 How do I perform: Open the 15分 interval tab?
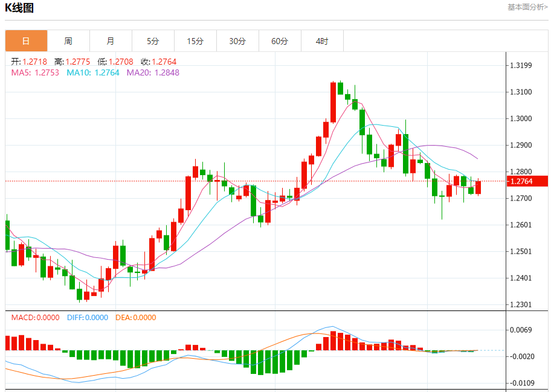pyautogui.click(x=195, y=41)
